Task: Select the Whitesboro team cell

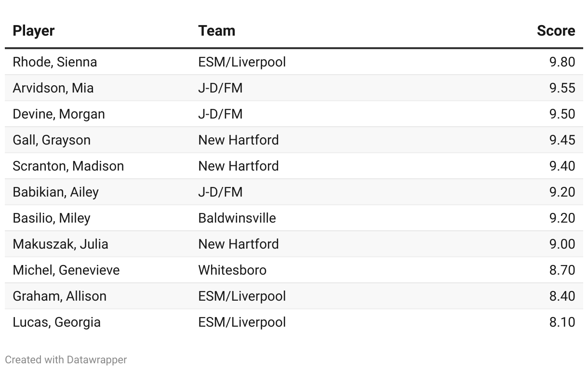Action: coord(232,270)
